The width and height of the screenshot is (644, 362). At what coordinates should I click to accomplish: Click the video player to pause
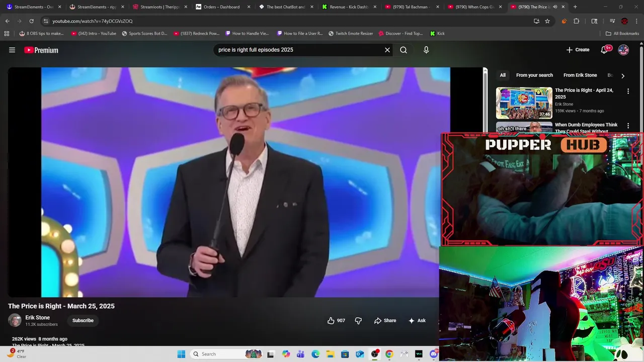click(x=246, y=182)
